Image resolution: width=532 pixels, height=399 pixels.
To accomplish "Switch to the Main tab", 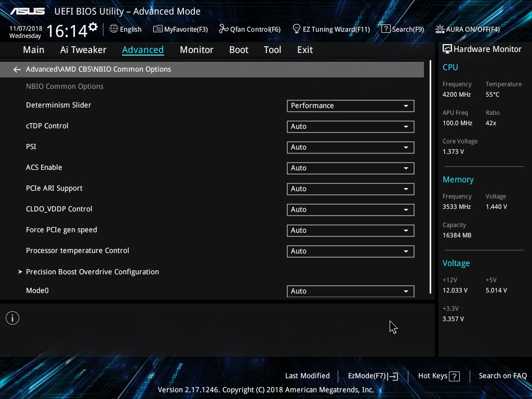I will [x=34, y=49].
